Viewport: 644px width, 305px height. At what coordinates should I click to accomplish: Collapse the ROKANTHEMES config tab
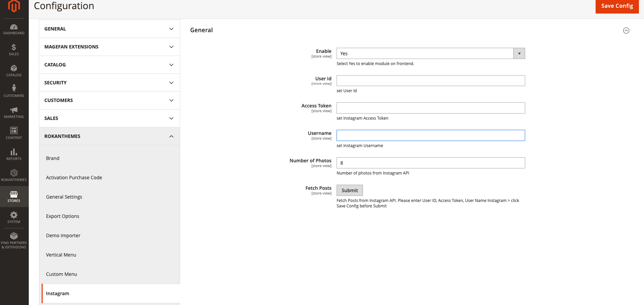click(109, 136)
